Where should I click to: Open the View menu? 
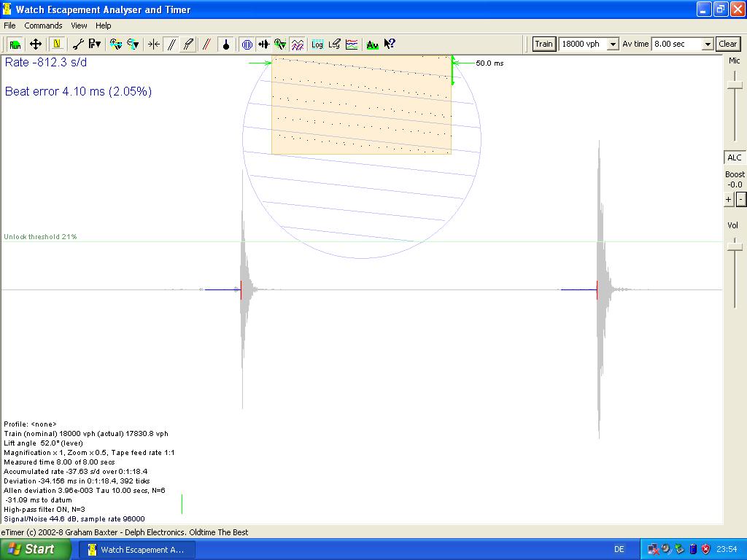[79, 26]
